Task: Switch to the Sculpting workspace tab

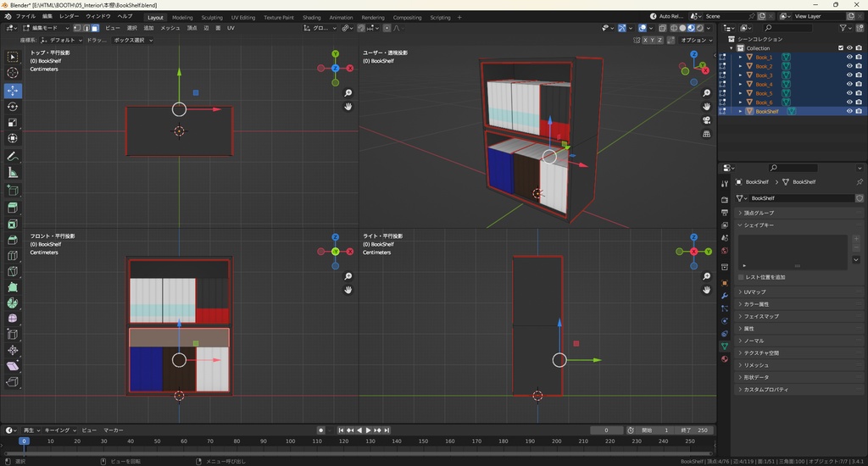Action: click(212, 17)
